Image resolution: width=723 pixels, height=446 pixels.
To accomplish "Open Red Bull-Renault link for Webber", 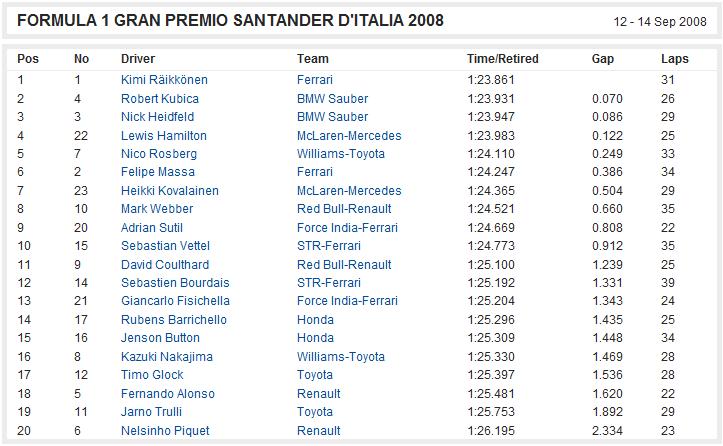I will pyautogui.click(x=344, y=209).
